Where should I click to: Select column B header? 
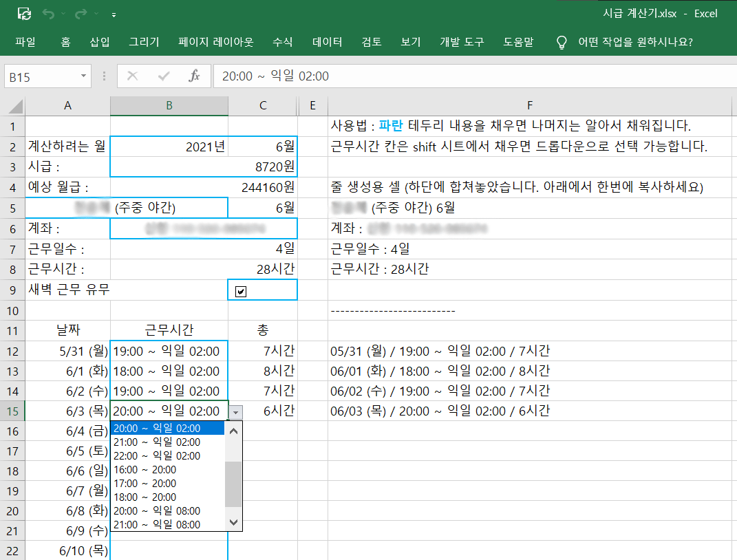169,106
